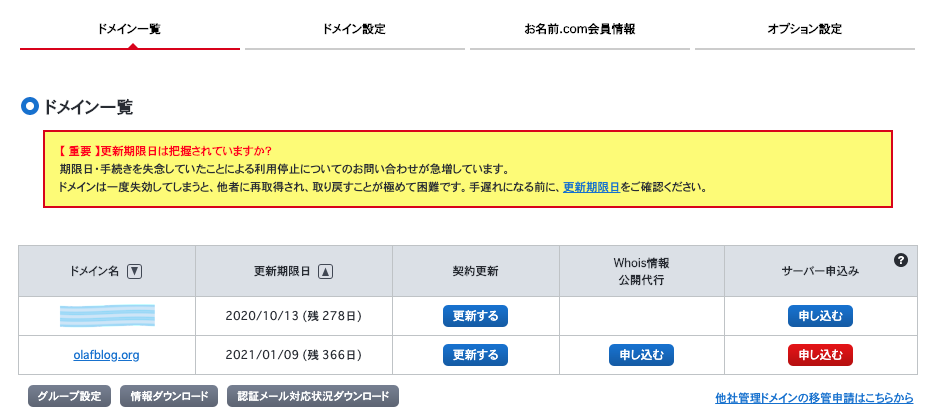The height and width of the screenshot is (416, 933).
Task: Click the help question mark icon
Action: (x=900, y=260)
